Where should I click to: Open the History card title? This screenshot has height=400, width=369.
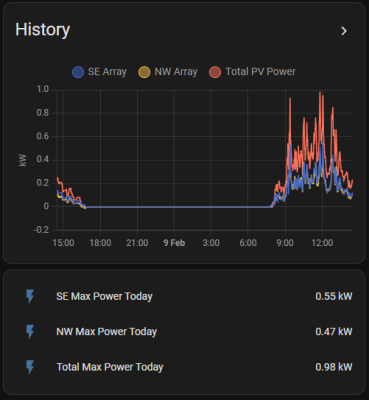(x=43, y=30)
